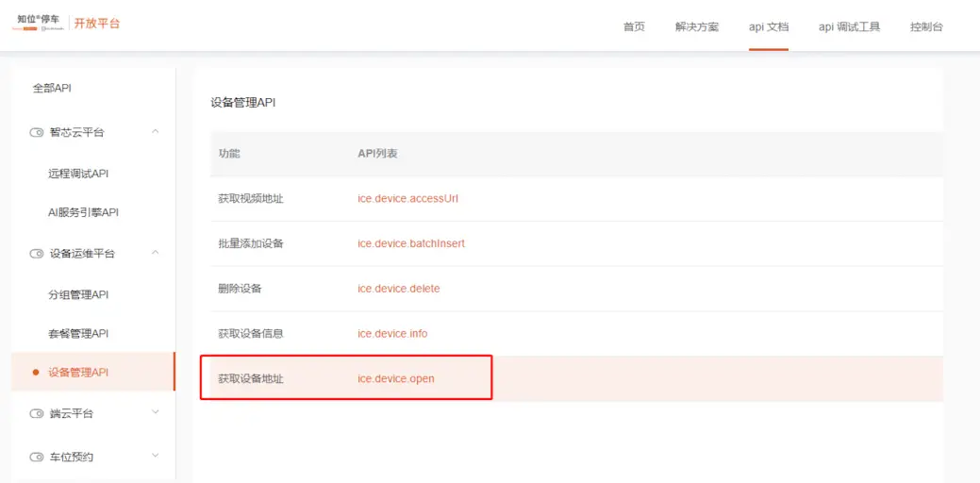Select 全部API in the sidebar
980x483 pixels.
click(x=52, y=88)
